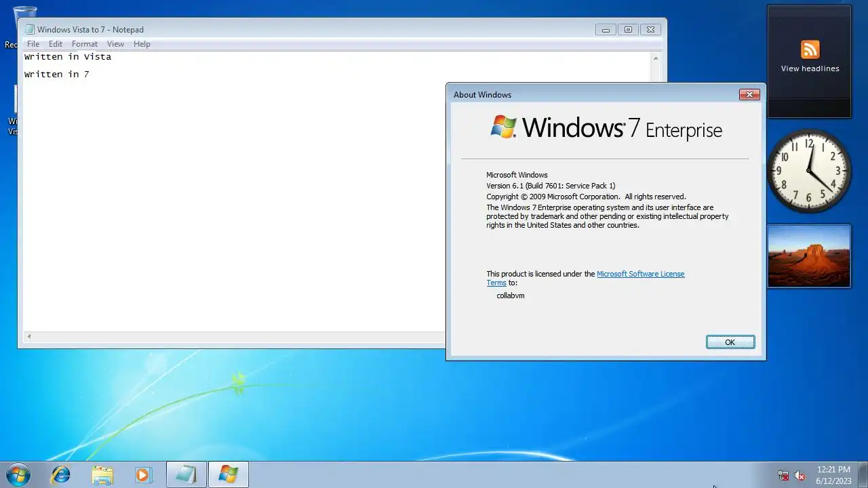Image resolution: width=868 pixels, height=488 pixels.
Task: Click Notepad horizontal scrollbar left arrow
Action: [x=29, y=336]
